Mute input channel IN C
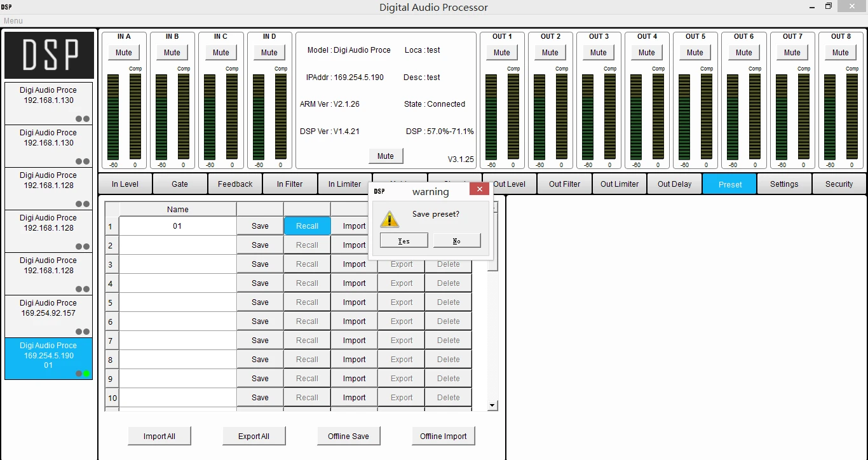The height and width of the screenshot is (460, 868). [221, 52]
